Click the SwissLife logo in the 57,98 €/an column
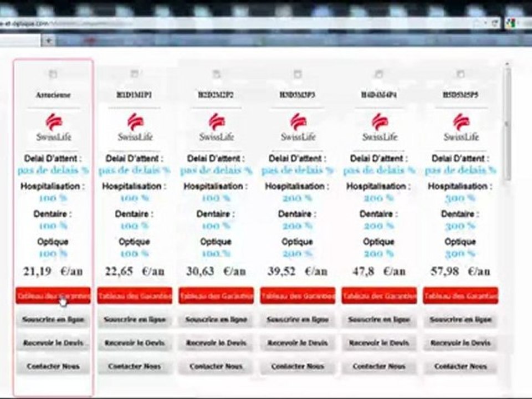This screenshot has width=532, height=399. (x=461, y=127)
